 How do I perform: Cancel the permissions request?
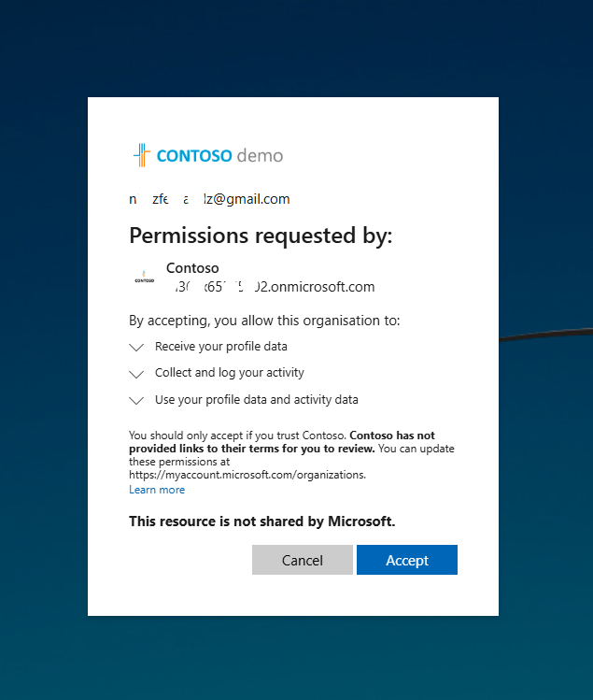pos(302,560)
